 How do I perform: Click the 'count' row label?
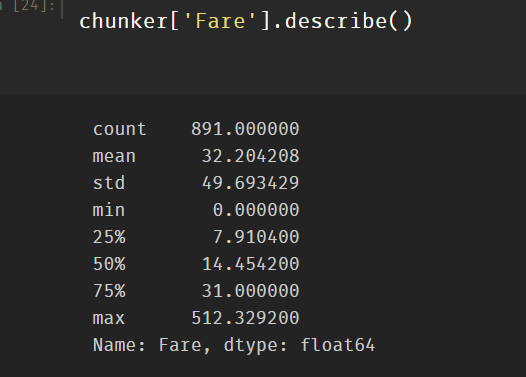coord(120,129)
